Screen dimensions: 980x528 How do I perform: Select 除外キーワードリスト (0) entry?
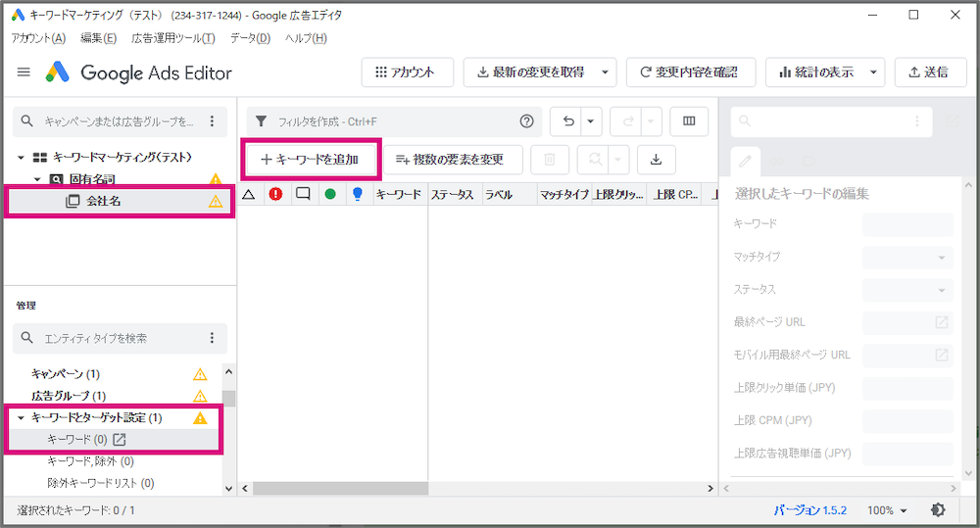100,484
